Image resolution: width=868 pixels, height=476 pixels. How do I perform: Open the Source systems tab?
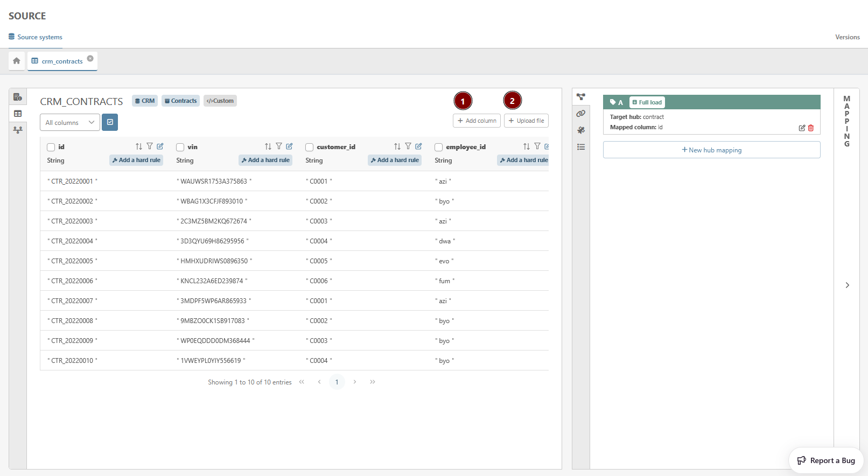[x=36, y=37]
